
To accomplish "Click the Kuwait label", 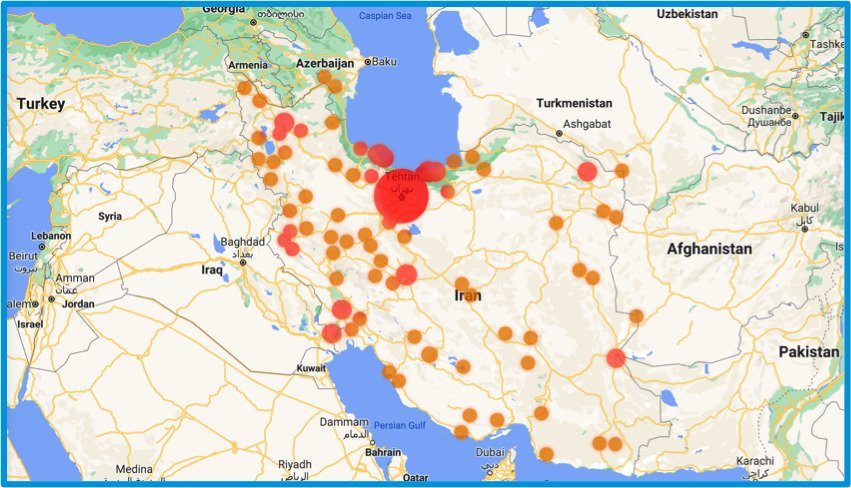I will pos(312,368).
